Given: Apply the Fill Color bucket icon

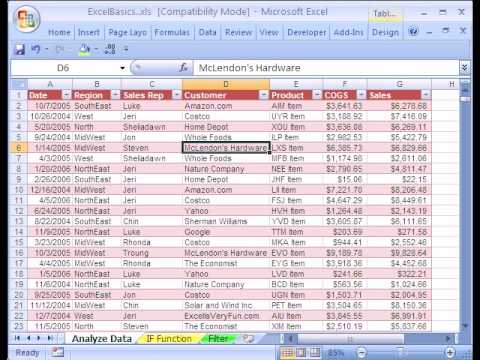Looking at the screenshot, I should tap(84, 49).
